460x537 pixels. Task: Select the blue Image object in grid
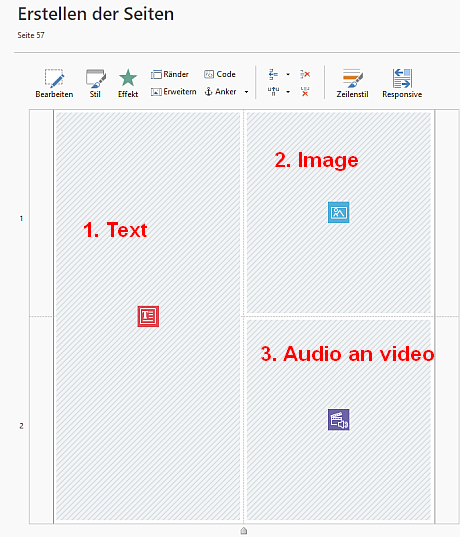(x=338, y=212)
